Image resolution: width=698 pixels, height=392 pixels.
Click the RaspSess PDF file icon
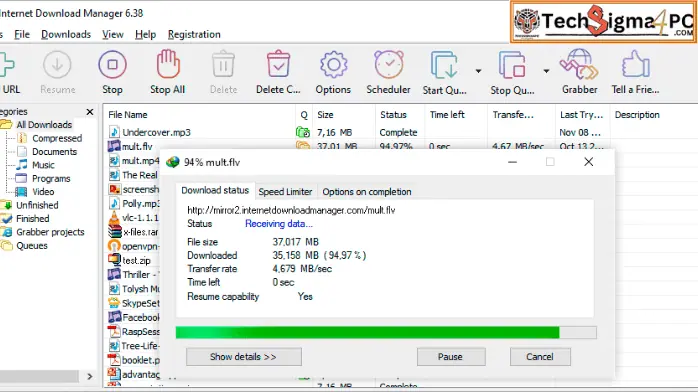[x=114, y=331]
